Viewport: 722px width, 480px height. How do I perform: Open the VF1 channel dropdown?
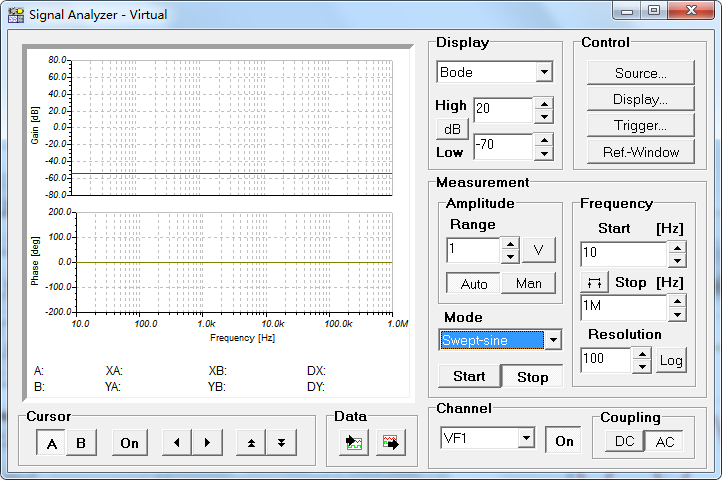(526, 438)
